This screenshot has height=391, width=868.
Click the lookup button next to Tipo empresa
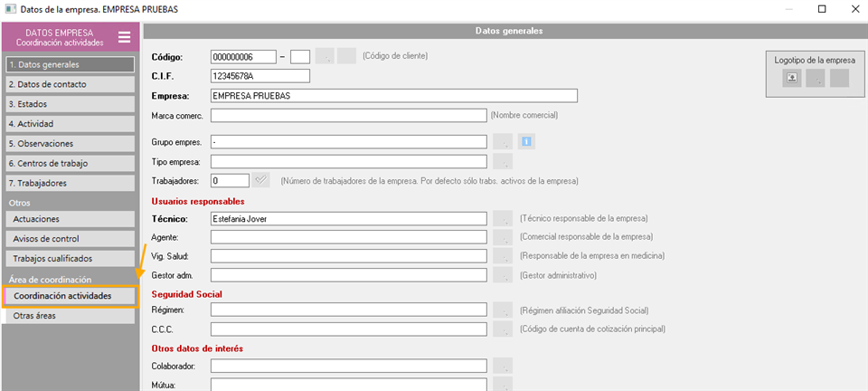(503, 162)
